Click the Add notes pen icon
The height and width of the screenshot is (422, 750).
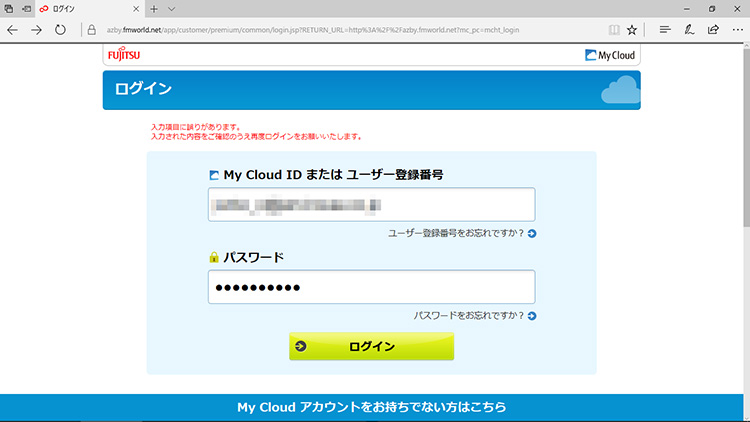689,30
